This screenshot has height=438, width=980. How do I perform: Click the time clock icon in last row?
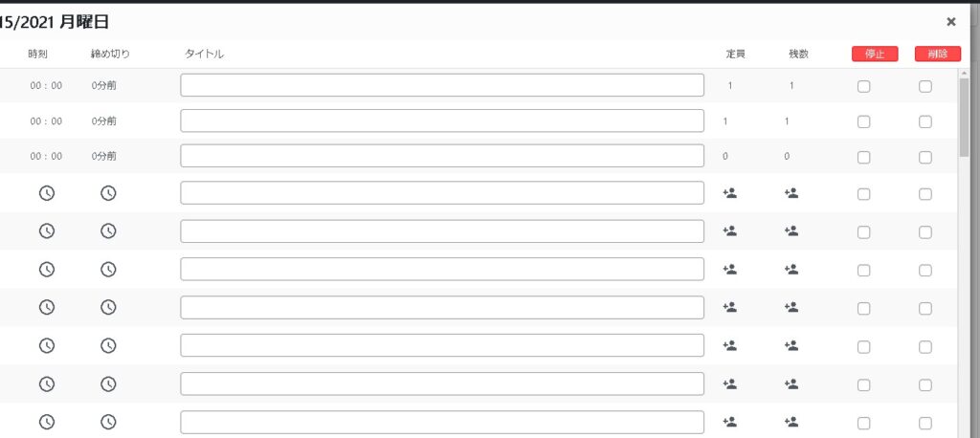[46, 421]
